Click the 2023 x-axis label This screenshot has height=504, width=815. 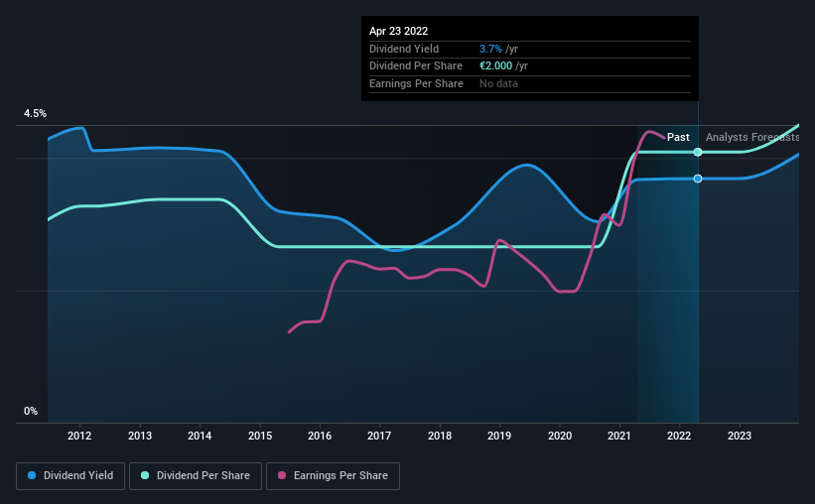(740, 436)
